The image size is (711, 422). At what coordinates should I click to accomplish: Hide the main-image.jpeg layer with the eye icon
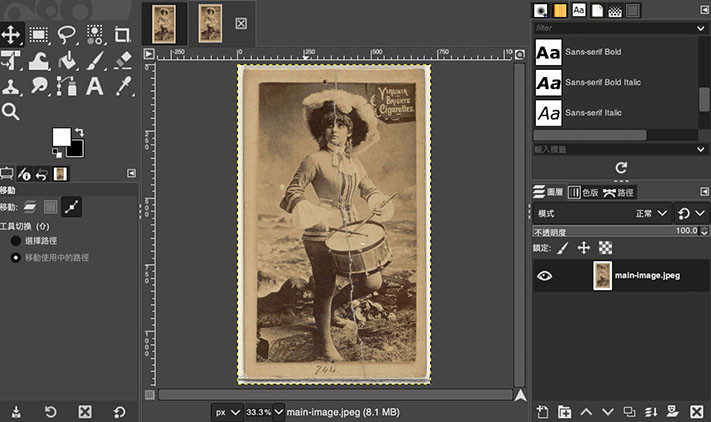[x=545, y=275]
